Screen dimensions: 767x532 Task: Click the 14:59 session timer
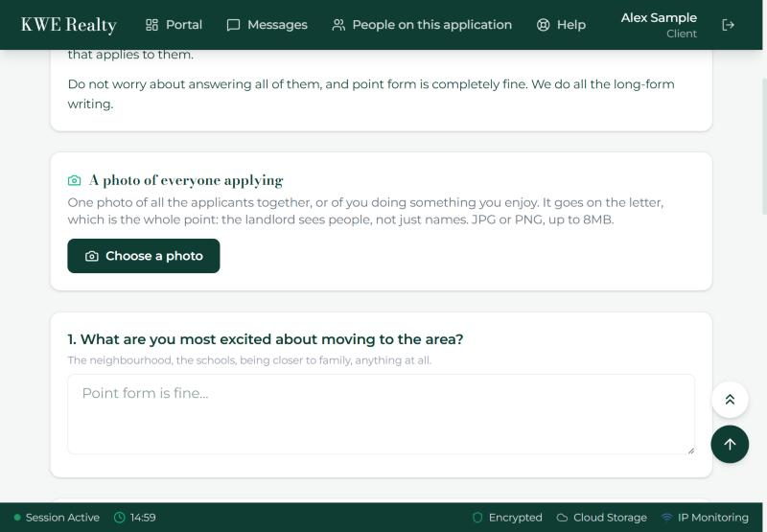click(x=143, y=518)
